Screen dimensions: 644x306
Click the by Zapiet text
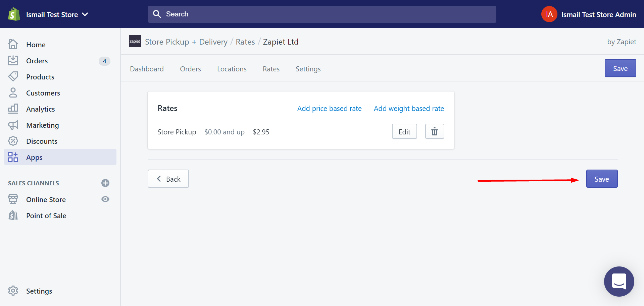622,42
